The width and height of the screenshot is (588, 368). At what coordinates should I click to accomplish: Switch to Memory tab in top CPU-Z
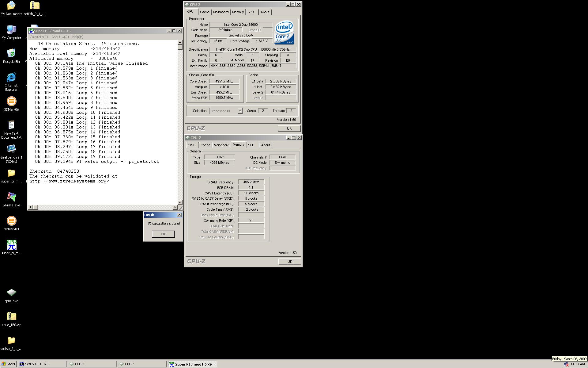[x=238, y=12]
